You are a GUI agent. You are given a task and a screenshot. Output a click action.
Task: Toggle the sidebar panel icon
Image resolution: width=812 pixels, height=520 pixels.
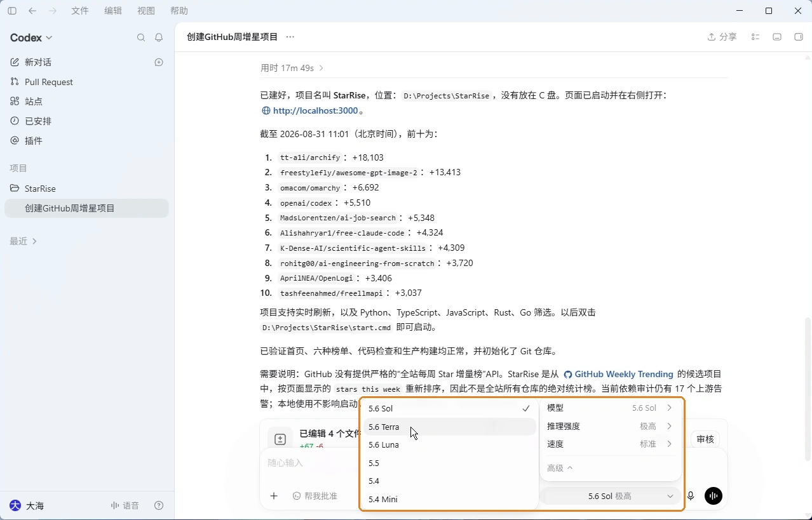point(12,11)
